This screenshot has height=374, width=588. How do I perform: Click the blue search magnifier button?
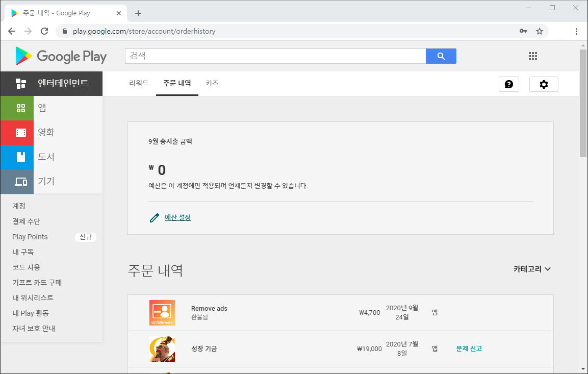pyautogui.click(x=441, y=56)
